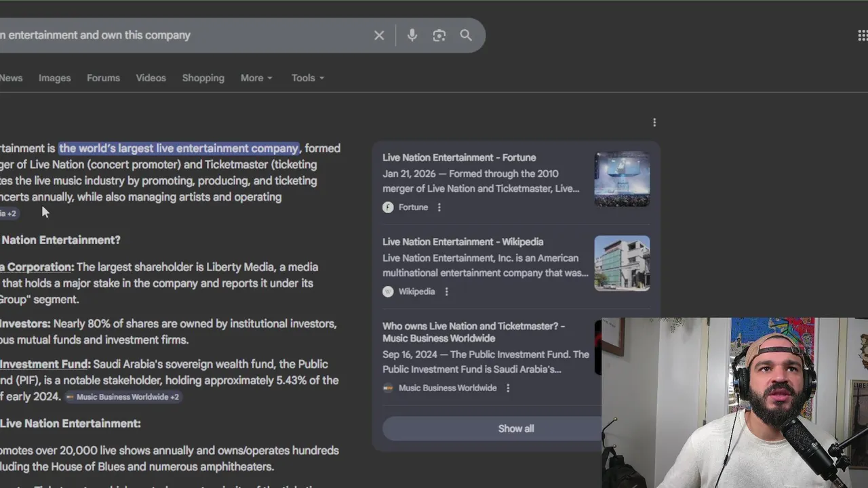Image resolution: width=868 pixels, height=488 pixels.
Task: Open image search via the camera lens icon
Action: [x=439, y=35]
